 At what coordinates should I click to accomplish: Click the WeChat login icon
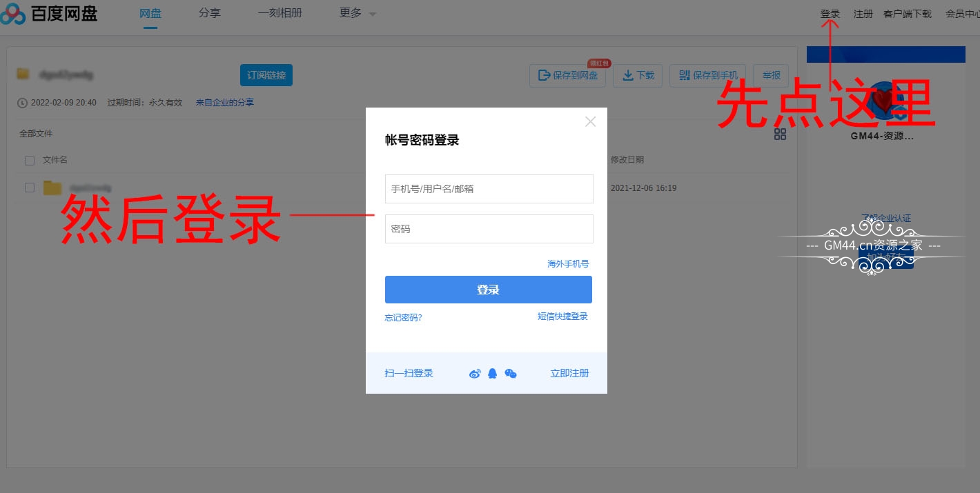click(511, 374)
